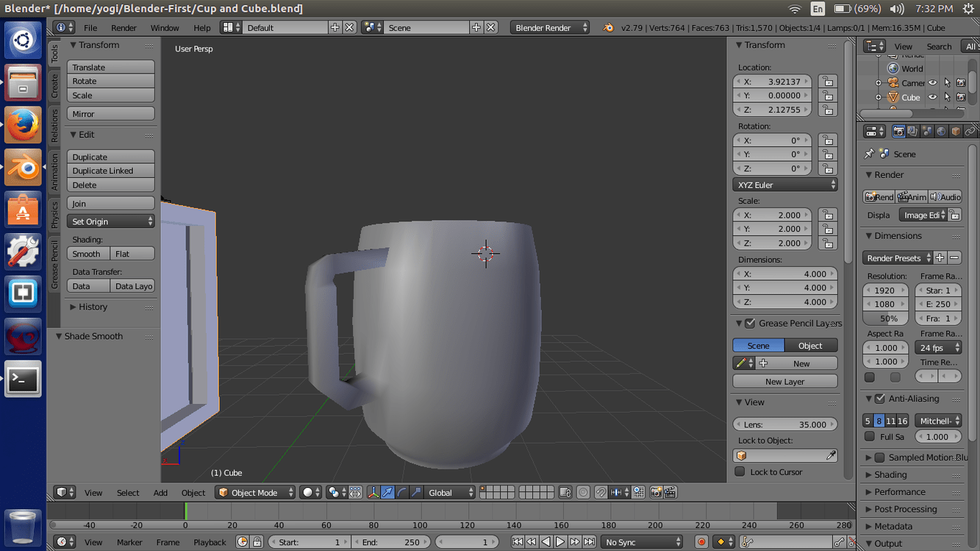The height and width of the screenshot is (551, 980).
Task: Hide the Cube in outliner via eye icon
Action: (932, 97)
